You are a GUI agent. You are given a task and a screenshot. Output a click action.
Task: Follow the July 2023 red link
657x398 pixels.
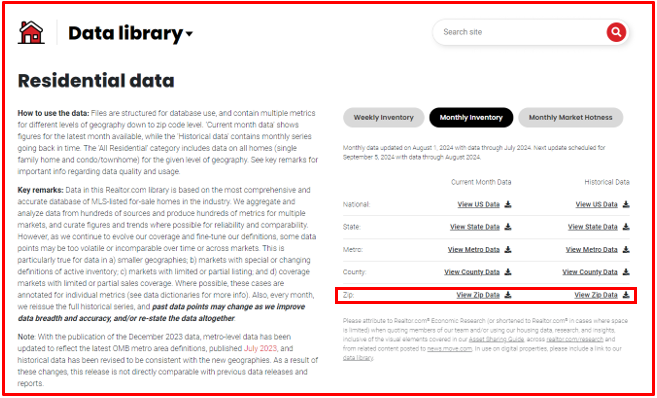tap(260, 349)
